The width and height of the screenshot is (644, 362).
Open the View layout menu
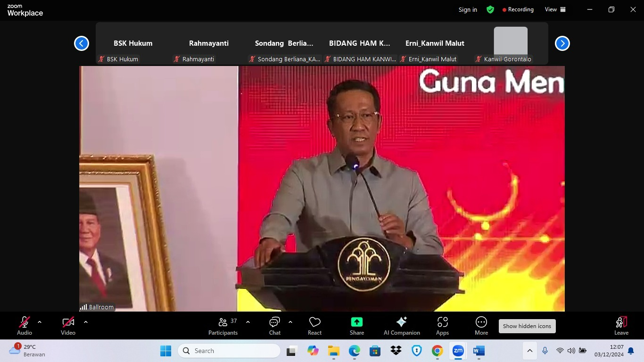555,9
